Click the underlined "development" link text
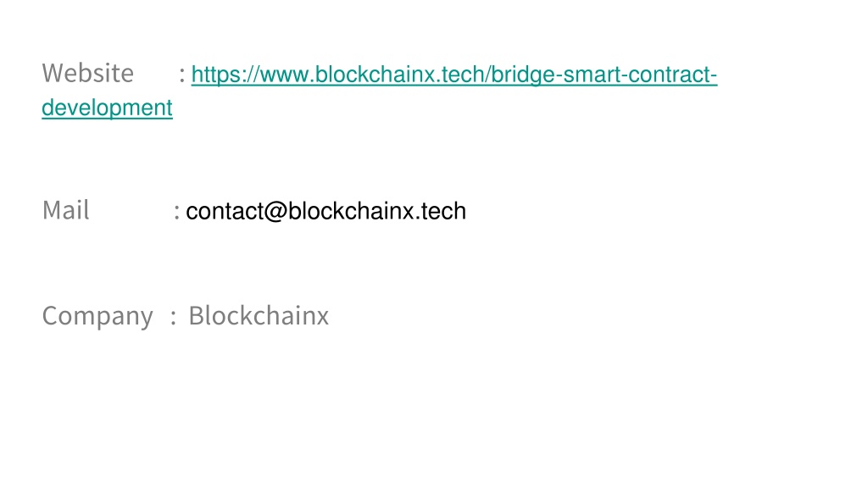 pos(108,108)
